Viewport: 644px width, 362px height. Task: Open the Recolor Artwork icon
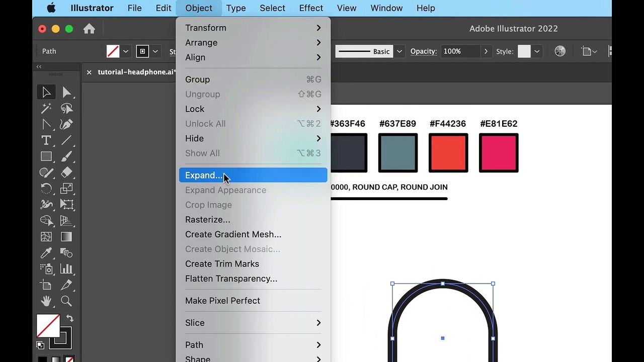(x=560, y=51)
